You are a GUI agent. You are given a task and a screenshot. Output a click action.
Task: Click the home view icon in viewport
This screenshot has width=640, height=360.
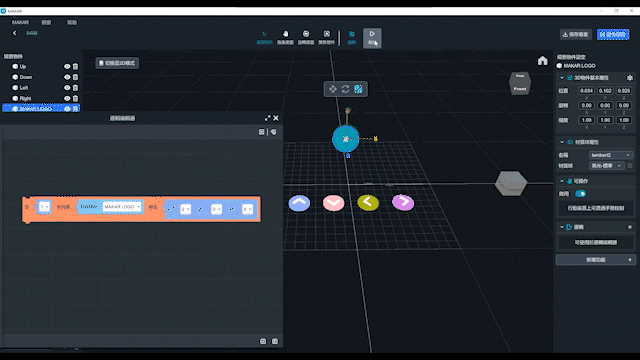[x=542, y=61]
